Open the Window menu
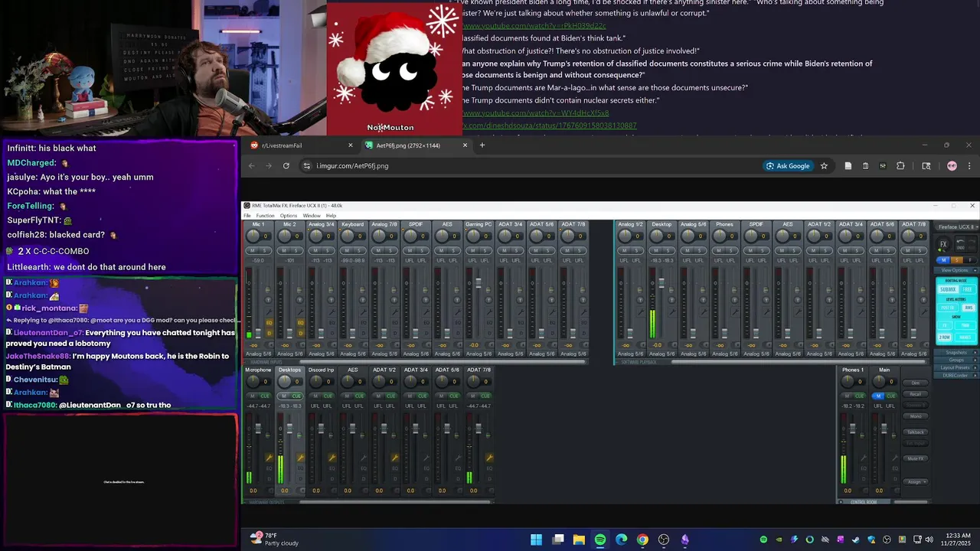The width and height of the screenshot is (980, 551). tap(312, 216)
